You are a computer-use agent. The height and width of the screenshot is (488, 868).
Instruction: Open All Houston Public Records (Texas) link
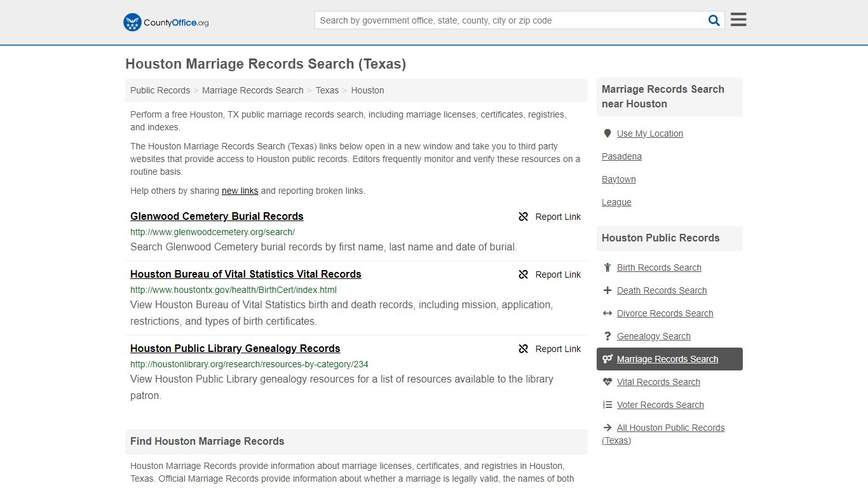pyautogui.click(x=663, y=434)
